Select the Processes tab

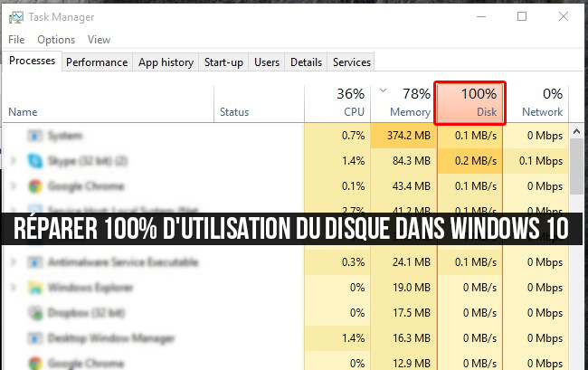[x=32, y=61]
